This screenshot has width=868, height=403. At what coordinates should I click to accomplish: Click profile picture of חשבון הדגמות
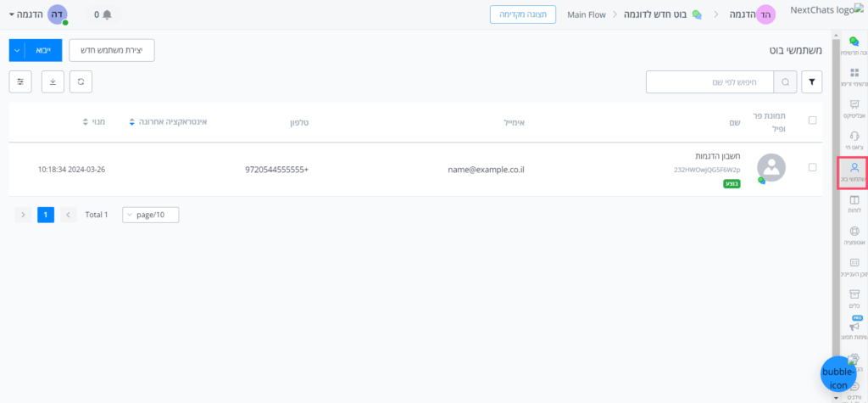pos(771,167)
